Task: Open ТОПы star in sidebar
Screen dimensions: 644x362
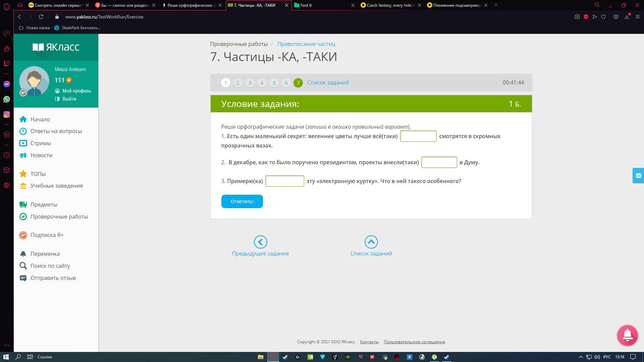Action: (38, 174)
